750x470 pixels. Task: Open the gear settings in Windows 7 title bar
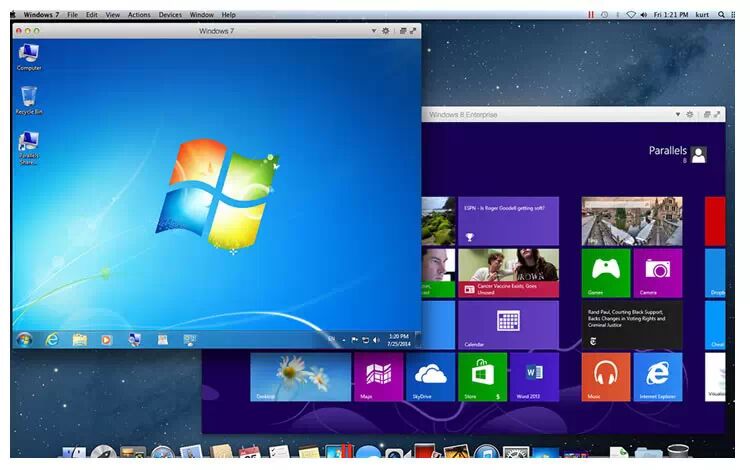tap(386, 31)
